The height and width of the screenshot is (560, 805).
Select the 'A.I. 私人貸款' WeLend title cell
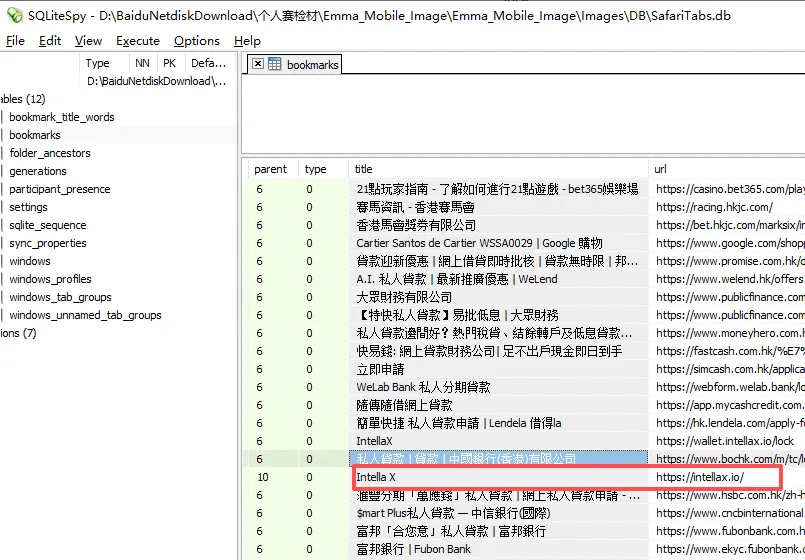(499, 279)
